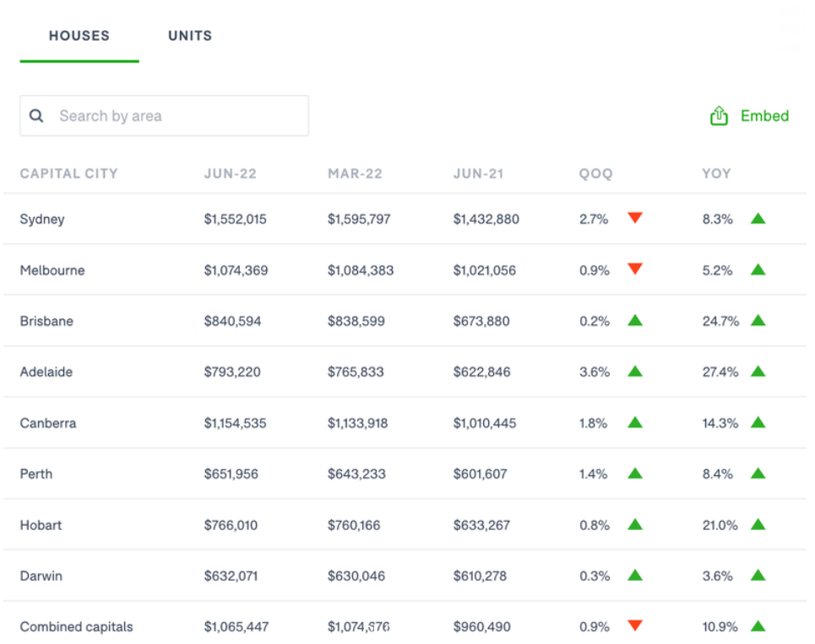Click Melbourne's red QOQ down arrow
The image size is (815, 644).
[635, 268]
